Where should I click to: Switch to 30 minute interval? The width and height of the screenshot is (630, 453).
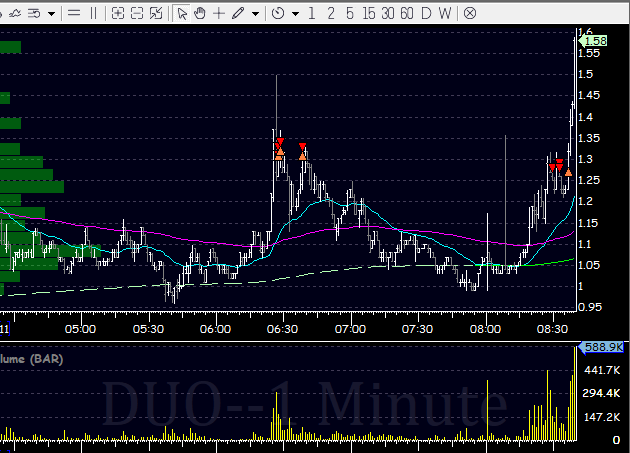tap(387, 13)
